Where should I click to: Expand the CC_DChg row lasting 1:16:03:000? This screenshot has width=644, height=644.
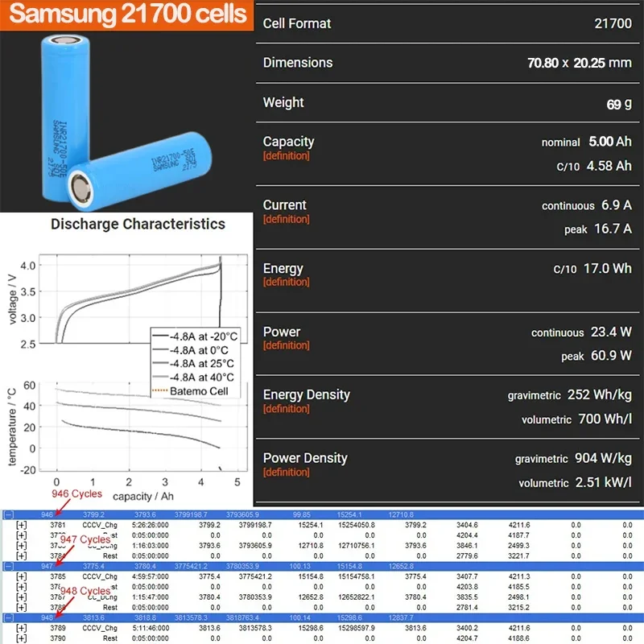pyautogui.click(x=22, y=546)
